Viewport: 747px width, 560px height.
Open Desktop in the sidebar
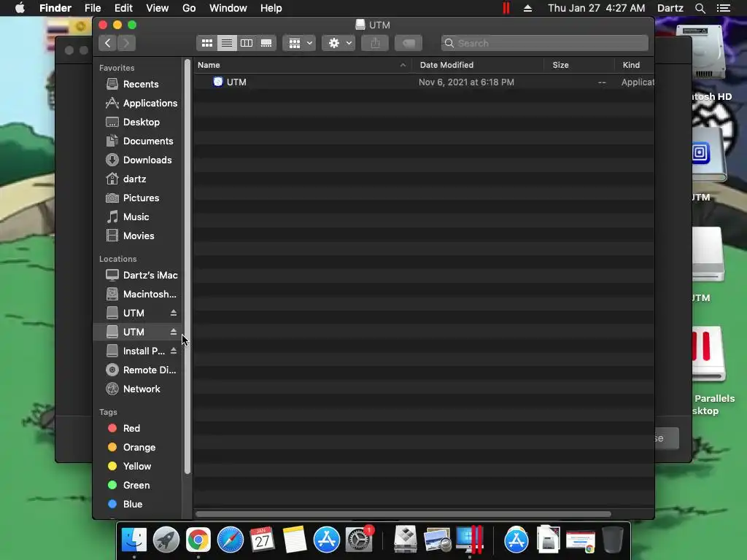(136, 122)
